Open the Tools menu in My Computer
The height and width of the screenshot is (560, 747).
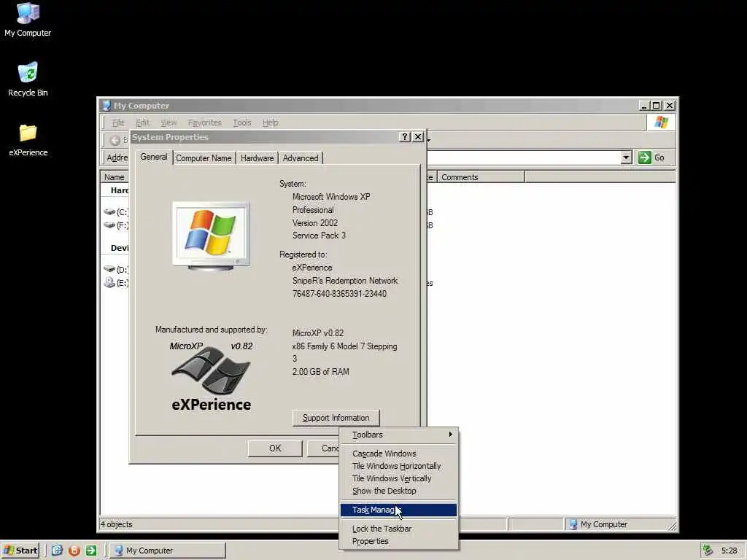point(242,122)
